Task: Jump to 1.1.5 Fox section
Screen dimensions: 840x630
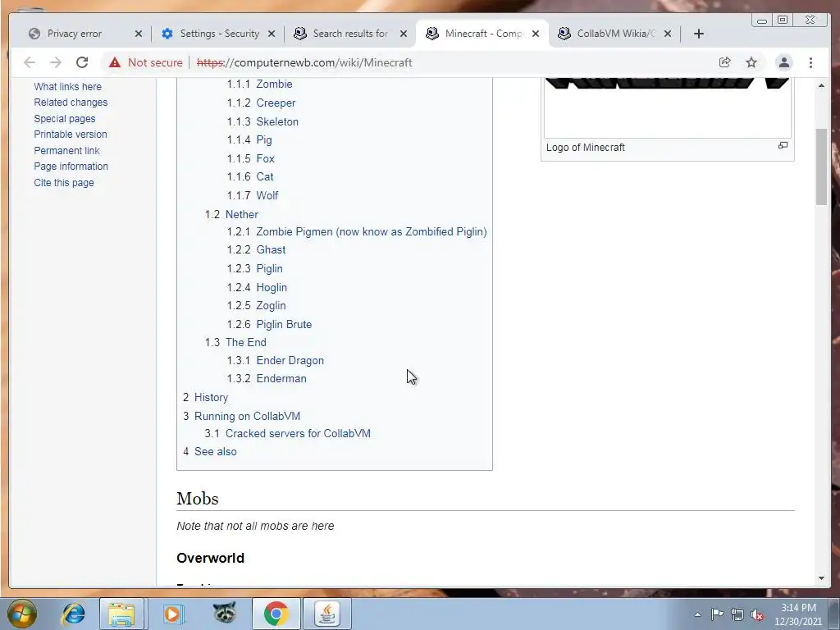Action: [251, 158]
